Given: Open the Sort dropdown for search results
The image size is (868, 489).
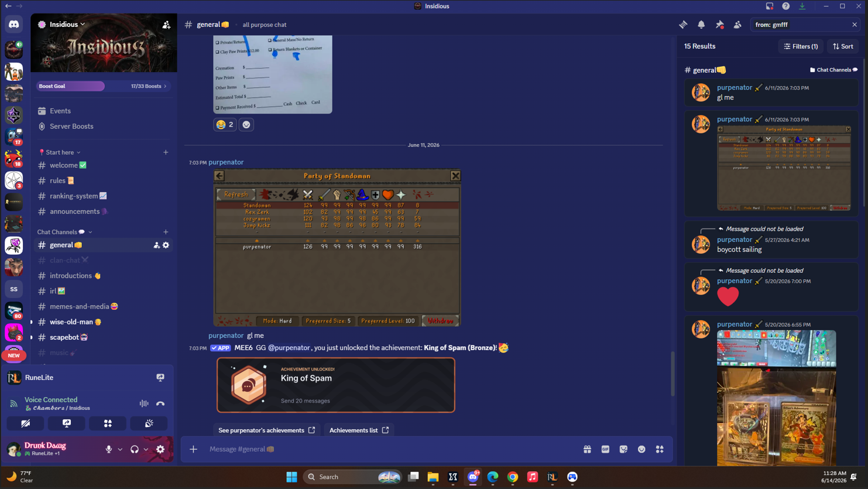Looking at the screenshot, I should (x=843, y=46).
